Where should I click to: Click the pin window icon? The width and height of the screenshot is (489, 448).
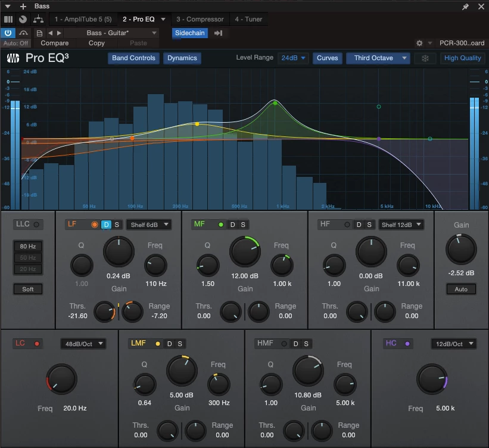click(466, 6)
